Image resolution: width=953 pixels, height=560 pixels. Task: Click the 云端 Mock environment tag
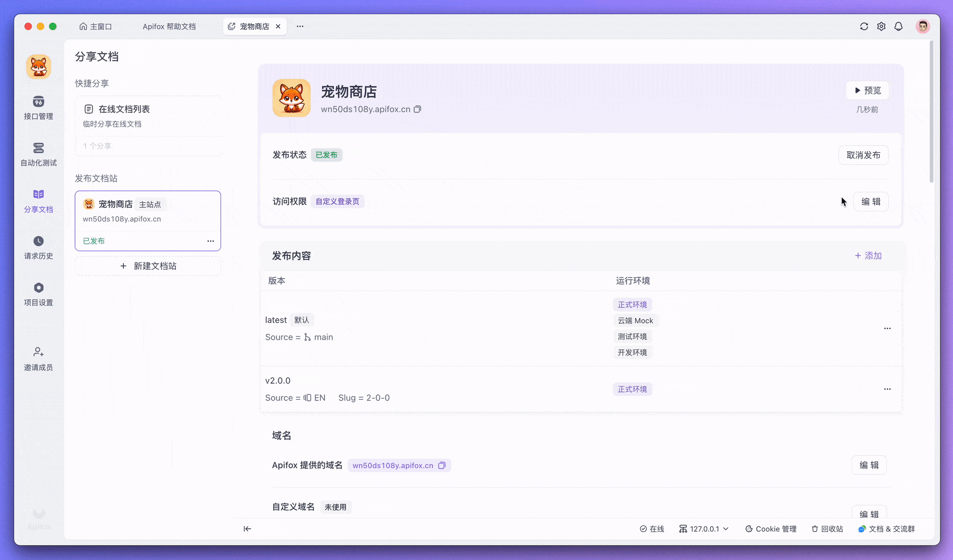(635, 320)
